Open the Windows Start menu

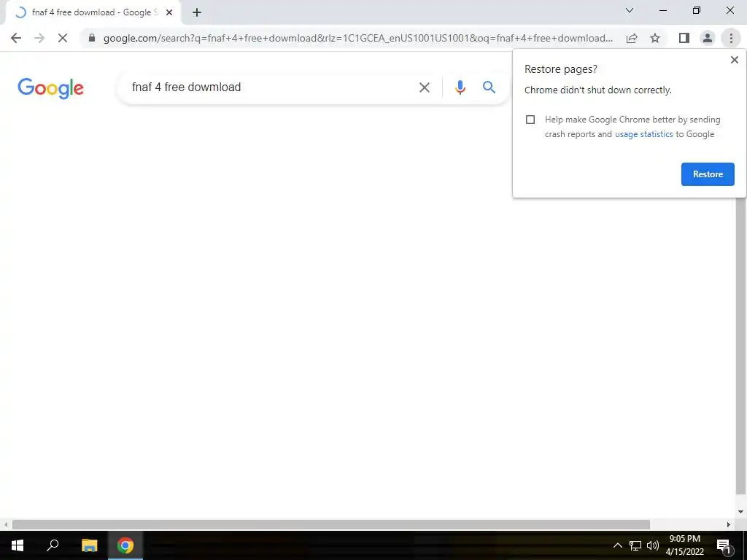[x=18, y=545]
